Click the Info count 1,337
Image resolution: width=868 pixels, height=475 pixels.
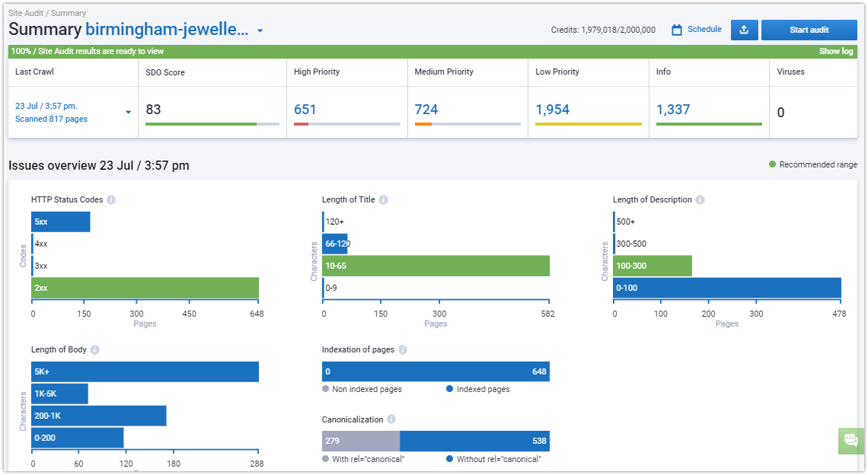[x=672, y=110]
